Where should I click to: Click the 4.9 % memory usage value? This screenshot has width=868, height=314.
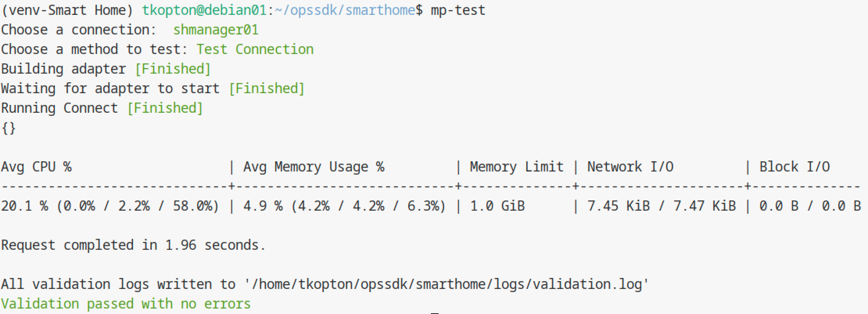pos(263,206)
